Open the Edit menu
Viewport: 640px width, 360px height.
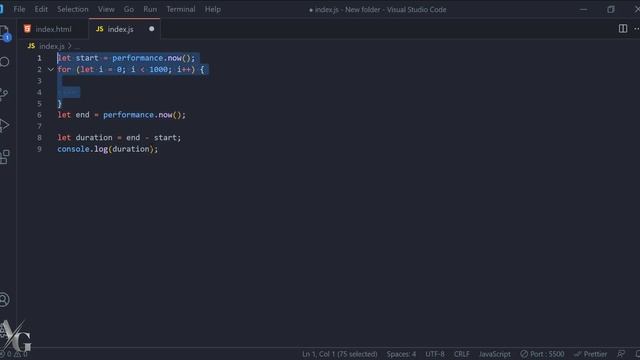tap(41, 9)
